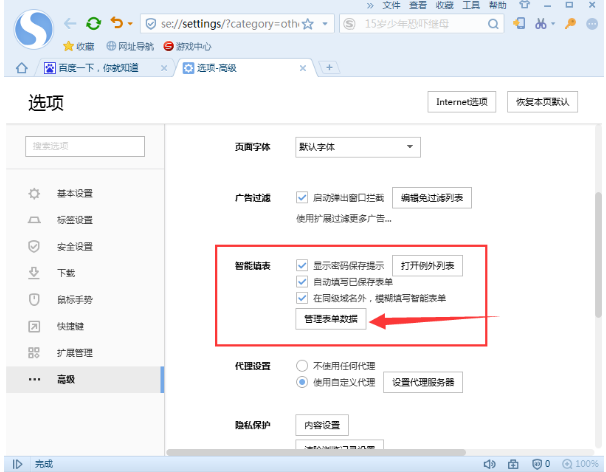Viewport: 606px width, 472px height.
Task: Click the speaker mute icon in status bar
Action: tap(489, 464)
